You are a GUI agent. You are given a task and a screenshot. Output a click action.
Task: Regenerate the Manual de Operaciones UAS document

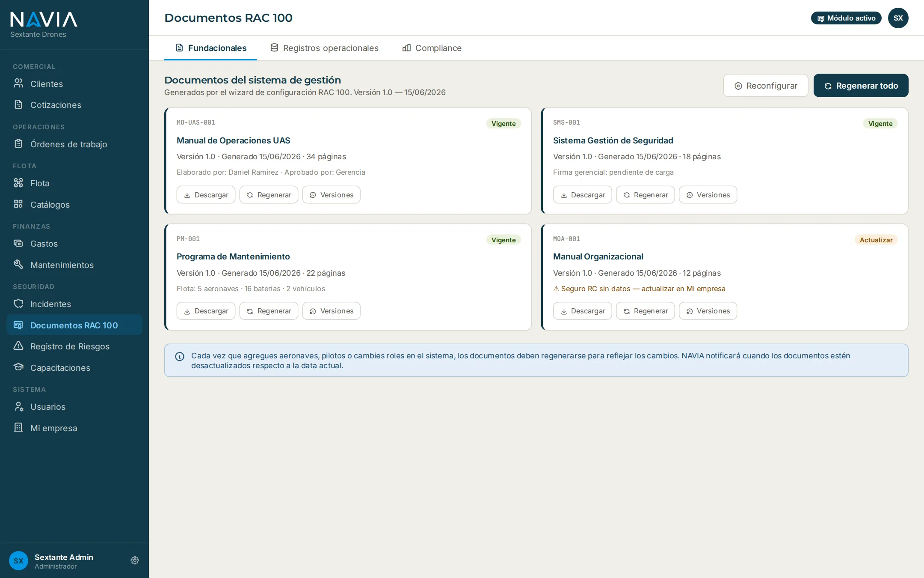pos(269,195)
